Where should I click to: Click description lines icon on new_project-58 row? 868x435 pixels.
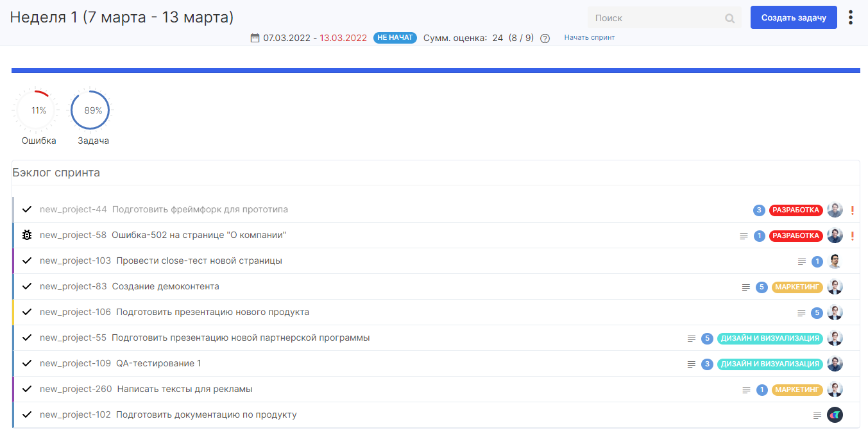(744, 236)
